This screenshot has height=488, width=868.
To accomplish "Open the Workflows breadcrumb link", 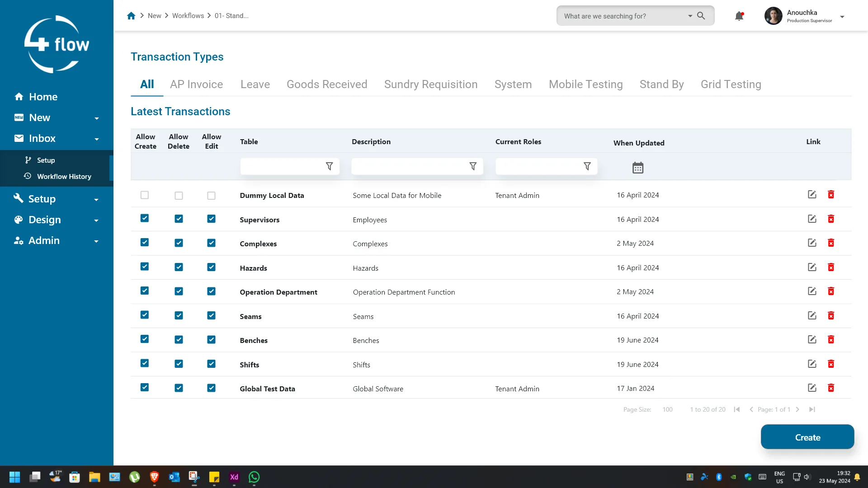I will [188, 16].
